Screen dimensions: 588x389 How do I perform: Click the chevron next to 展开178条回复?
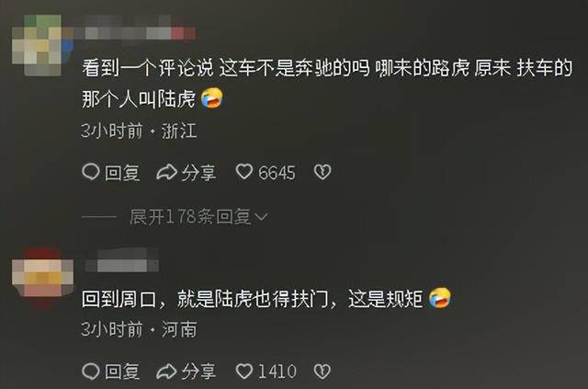[261, 217]
